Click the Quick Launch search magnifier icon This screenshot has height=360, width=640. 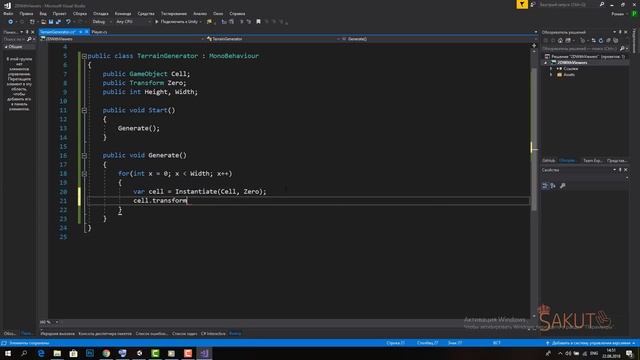tap(602, 4)
